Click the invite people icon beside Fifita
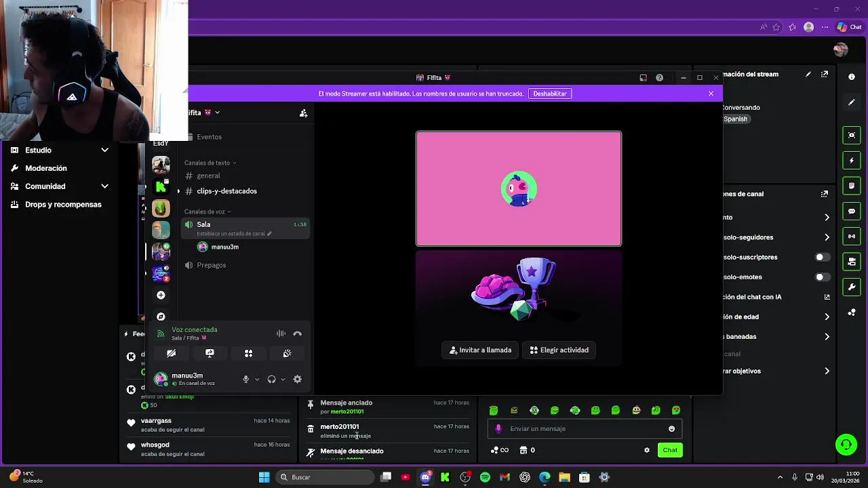The image size is (868, 488). (303, 113)
